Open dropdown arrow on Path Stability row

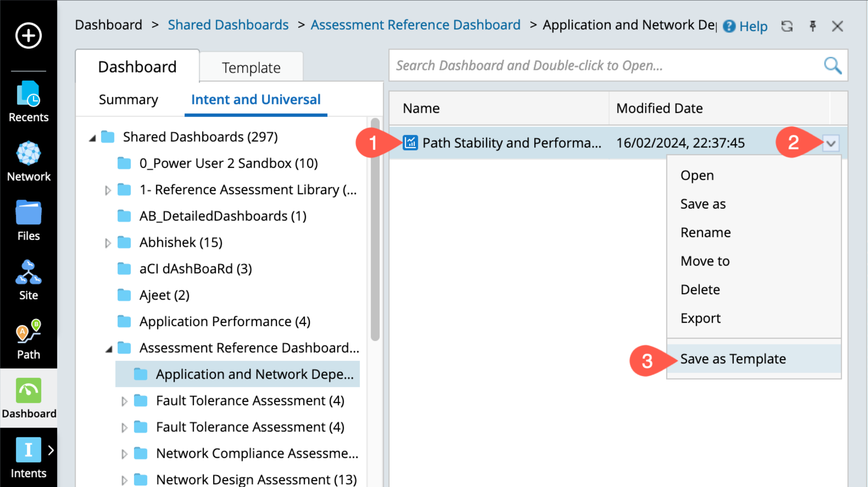pos(831,143)
